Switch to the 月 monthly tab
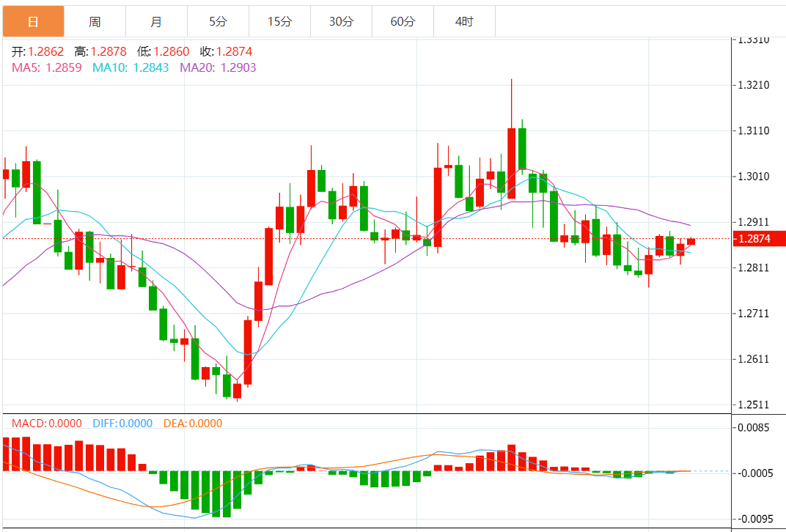The width and height of the screenshot is (786, 532). [x=156, y=21]
